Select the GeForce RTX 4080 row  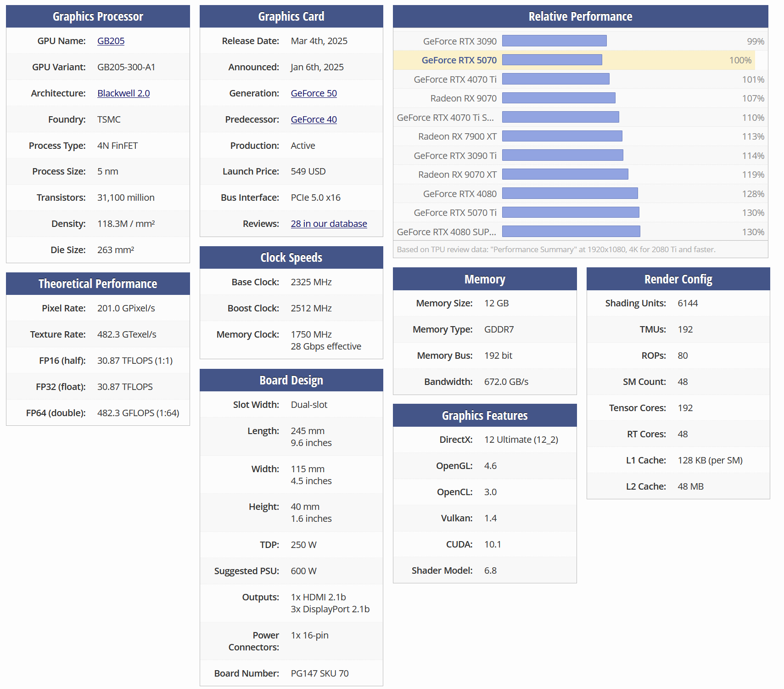(580, 193)
